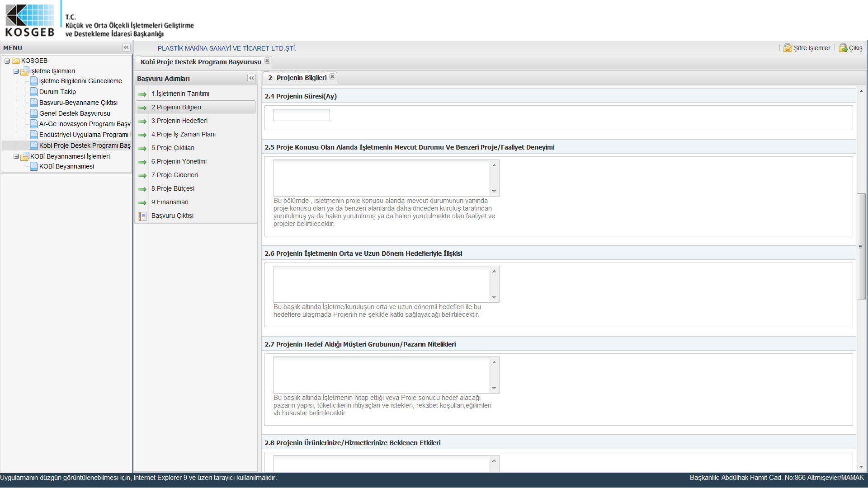The width and height of the screenshot is (868, 488).
Task: Open Endüstriyel Uygulama Programı tree item
Action: point(85,135)
